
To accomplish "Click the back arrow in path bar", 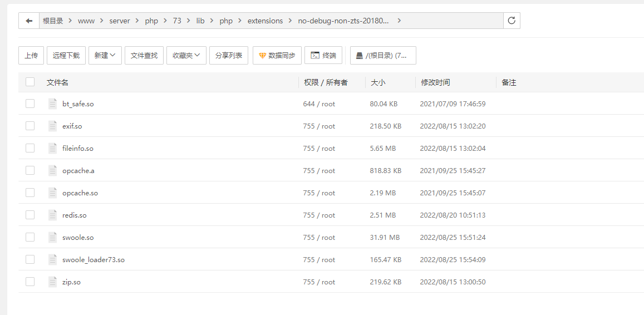I will coord(29,21).
